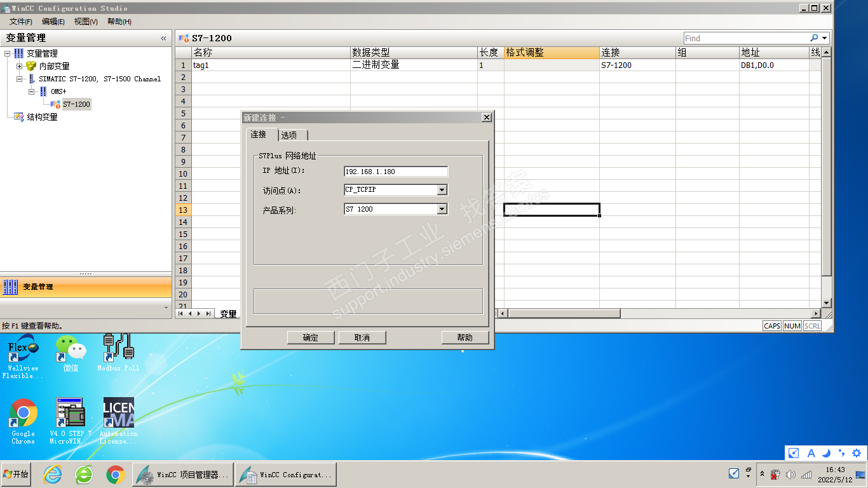868x488 pixels.
Task: Show hidden tray icons with the double arrow
Action: [x=763, y=474]
